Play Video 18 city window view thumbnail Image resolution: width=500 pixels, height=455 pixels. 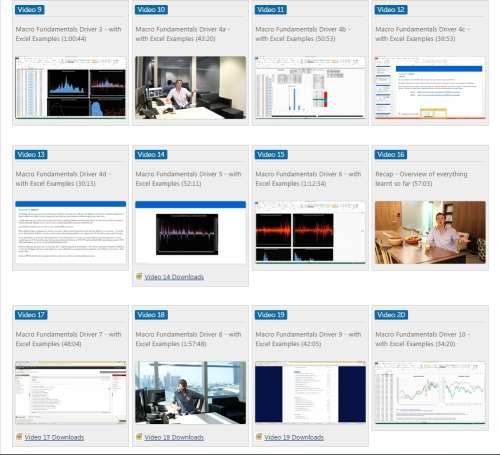tap(190, 393)
